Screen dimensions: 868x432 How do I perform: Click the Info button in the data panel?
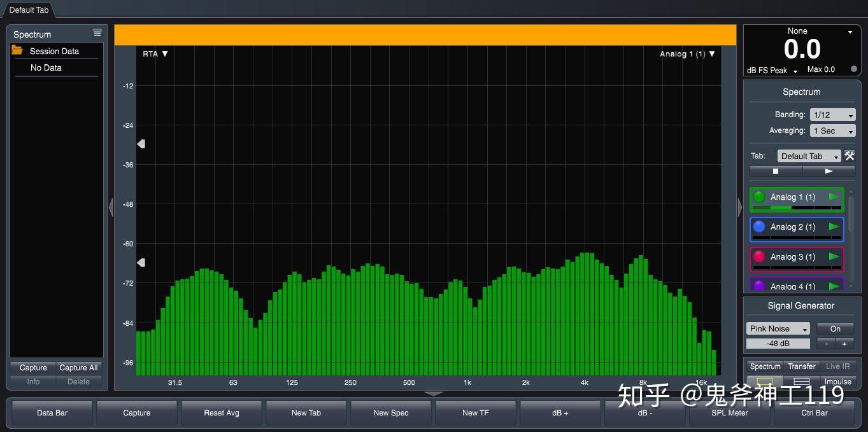pos(33,382)
